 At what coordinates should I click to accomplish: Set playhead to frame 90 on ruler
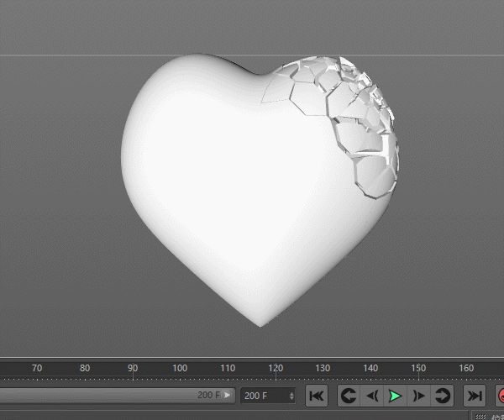coord(133,368)
